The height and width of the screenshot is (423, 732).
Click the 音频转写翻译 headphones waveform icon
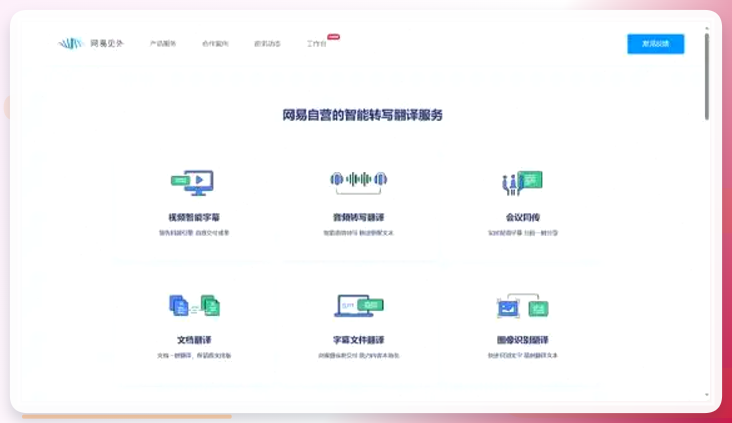pyautogui.click(x=359, y=182)
